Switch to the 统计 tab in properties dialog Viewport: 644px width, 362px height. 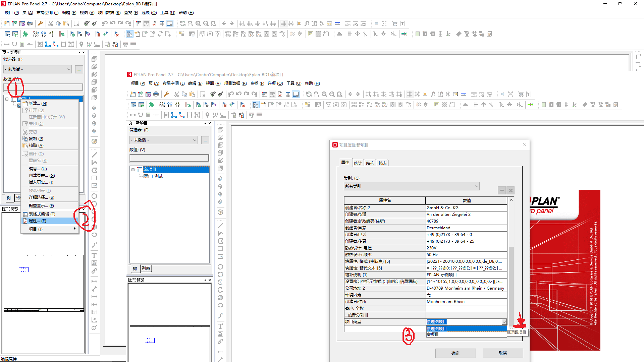[358, 163]
